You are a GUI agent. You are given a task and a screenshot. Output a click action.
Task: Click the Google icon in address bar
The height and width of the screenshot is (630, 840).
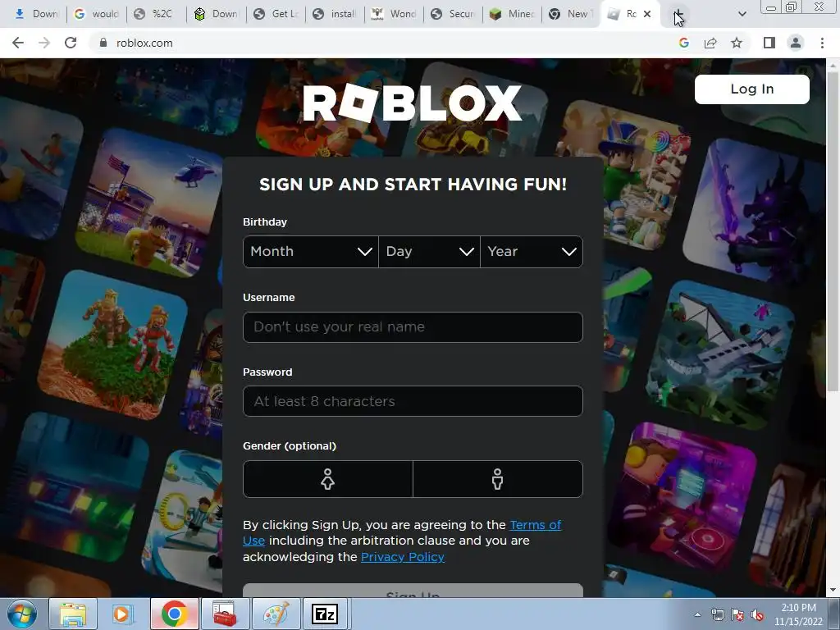[683, 43]
